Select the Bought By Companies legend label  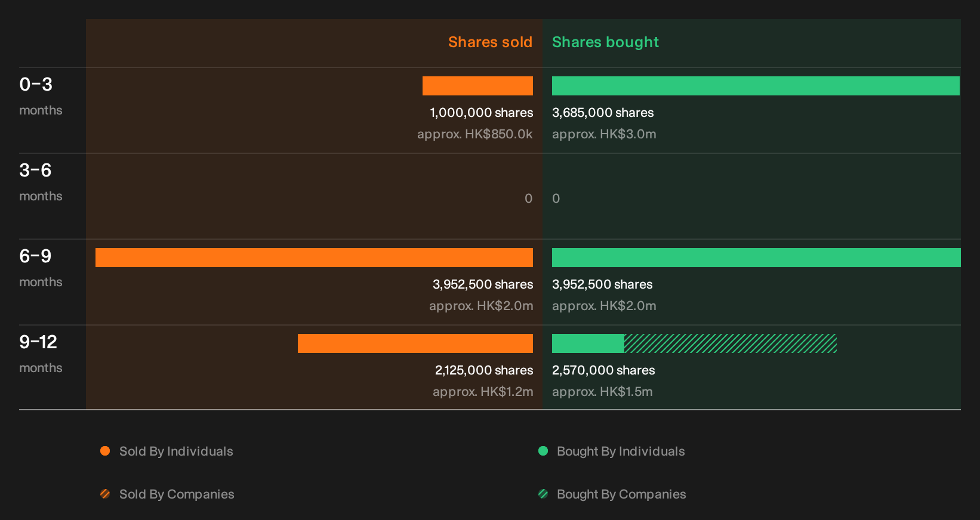pyautogui.click(x=621, y=494)
